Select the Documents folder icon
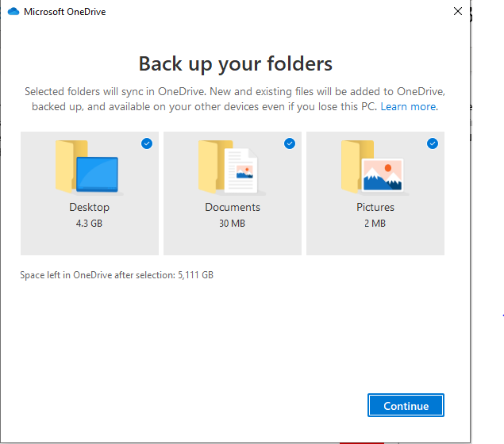 click(x=232, y=167)
